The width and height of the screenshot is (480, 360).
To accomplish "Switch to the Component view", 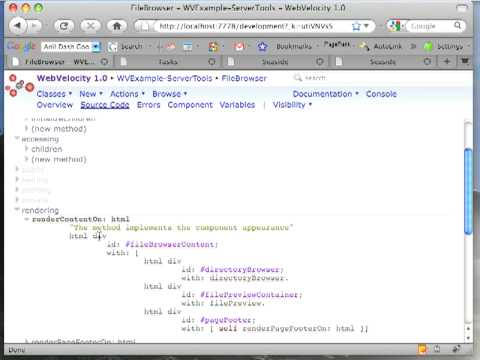I will (x=190, y=105).
